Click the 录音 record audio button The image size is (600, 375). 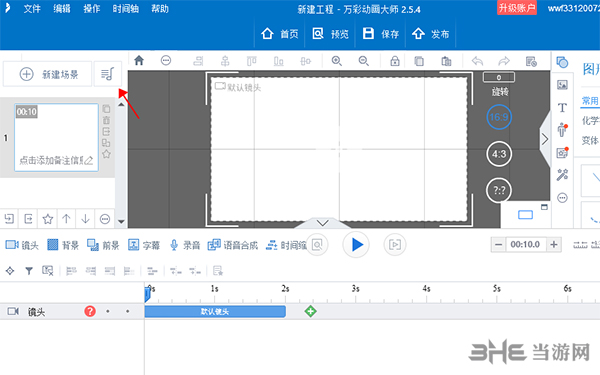185,245
